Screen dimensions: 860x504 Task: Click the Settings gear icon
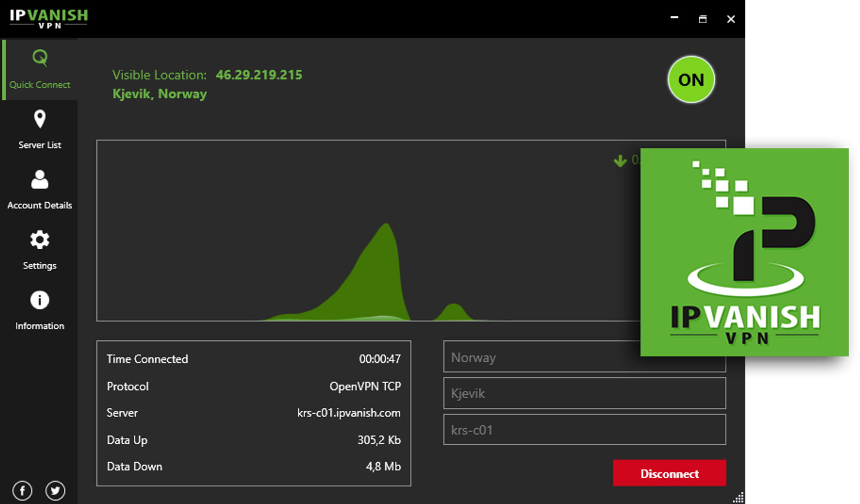pos(40,240)
